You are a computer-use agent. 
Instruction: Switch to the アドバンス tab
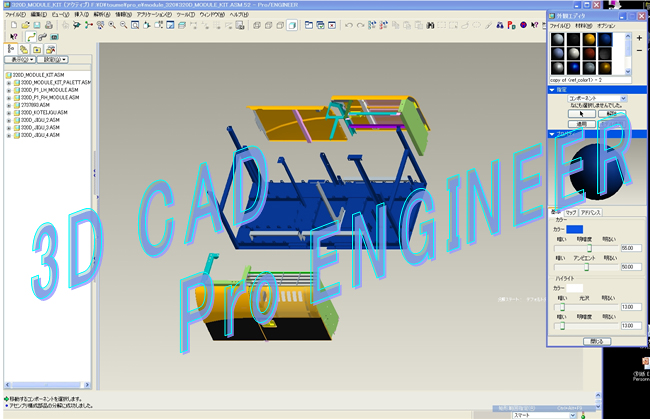(591, 212)
